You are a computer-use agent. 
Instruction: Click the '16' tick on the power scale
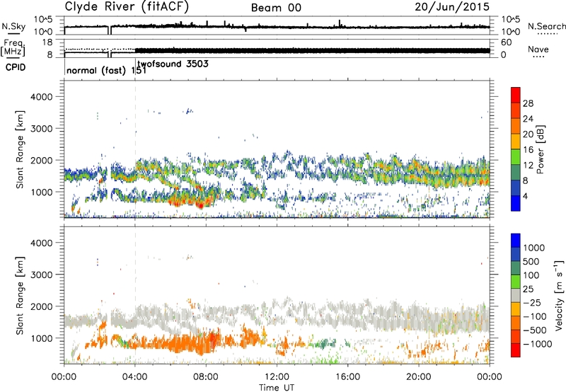point(528,150)
